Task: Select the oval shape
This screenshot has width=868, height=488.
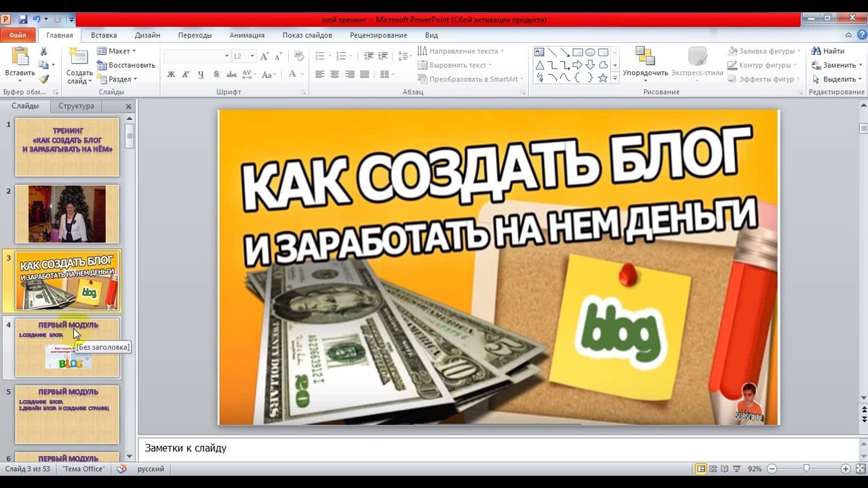Action: [x=590, y=52]
